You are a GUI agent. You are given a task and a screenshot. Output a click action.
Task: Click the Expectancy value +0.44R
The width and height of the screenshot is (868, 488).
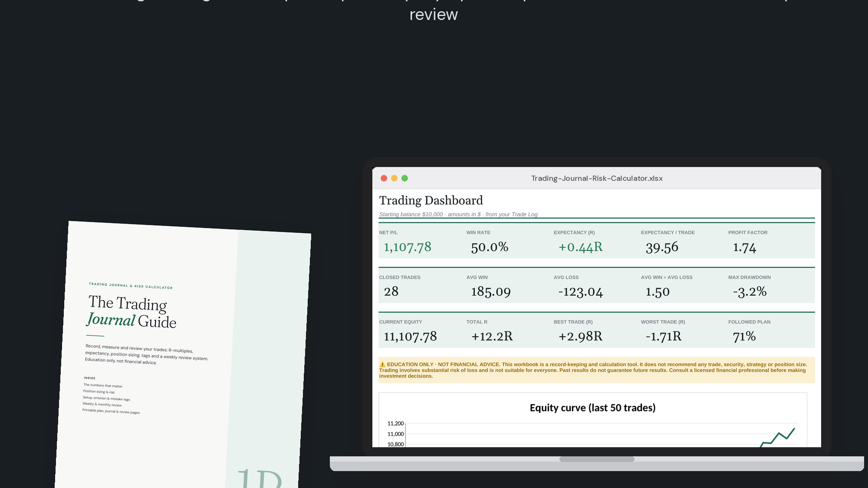[581, 247]
